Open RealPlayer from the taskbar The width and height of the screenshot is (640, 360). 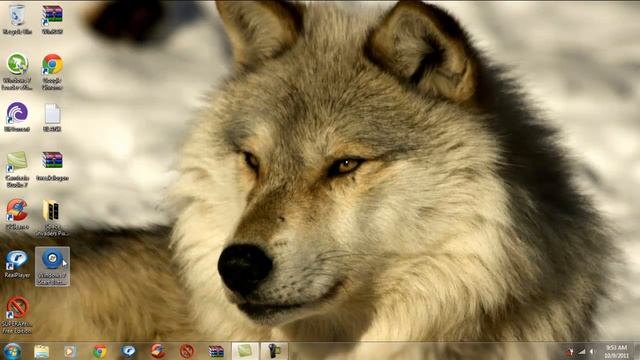129,351
